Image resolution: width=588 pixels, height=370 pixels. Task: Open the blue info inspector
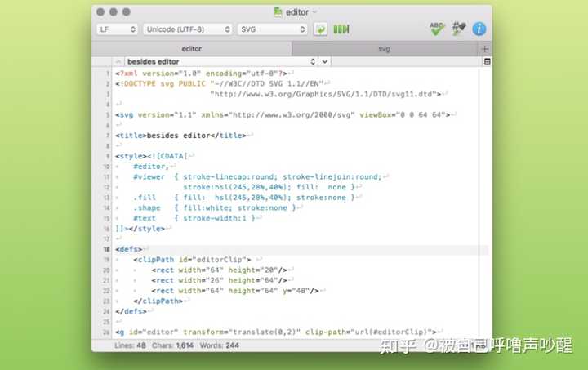pyautogui.click(x=479, y=29)
